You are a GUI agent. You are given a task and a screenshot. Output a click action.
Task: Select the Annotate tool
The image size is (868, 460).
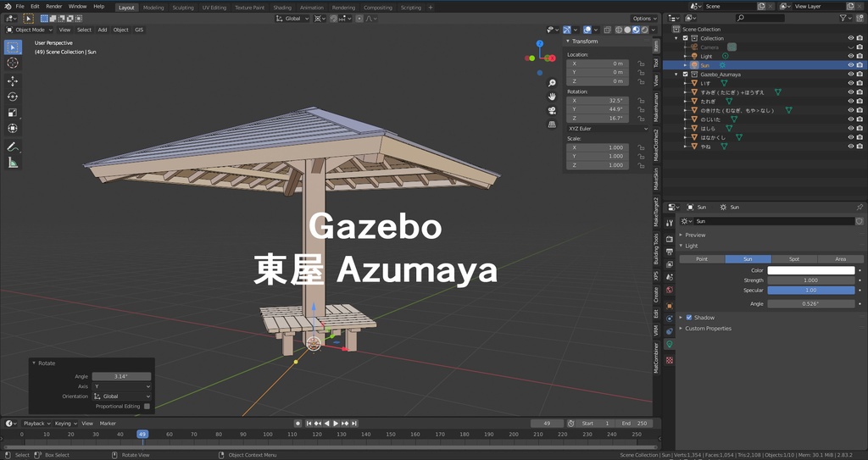12,147
